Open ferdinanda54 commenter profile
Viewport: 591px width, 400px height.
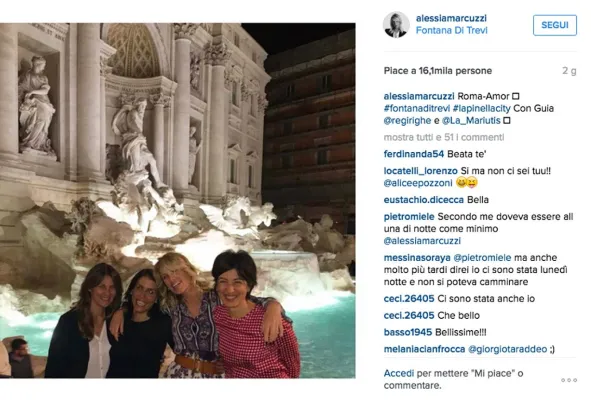pos(413,154)
